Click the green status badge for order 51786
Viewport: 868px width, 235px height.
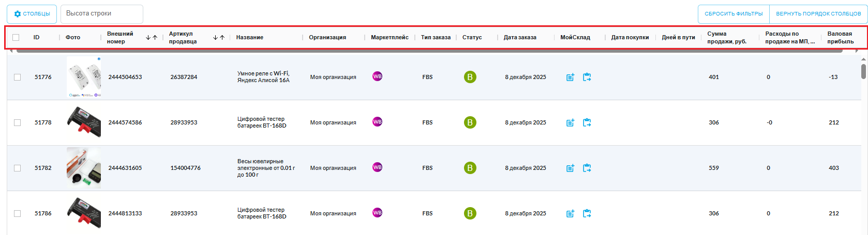click(470, 213)
